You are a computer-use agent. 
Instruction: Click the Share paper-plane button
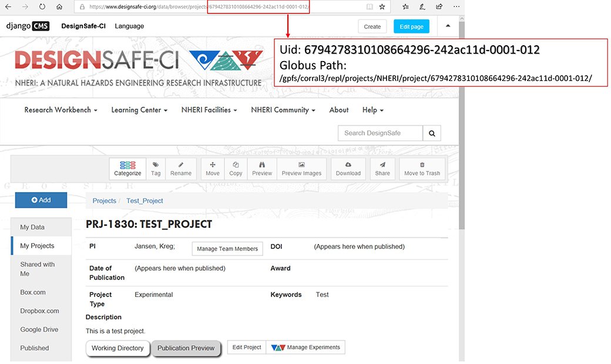[382, 169]
